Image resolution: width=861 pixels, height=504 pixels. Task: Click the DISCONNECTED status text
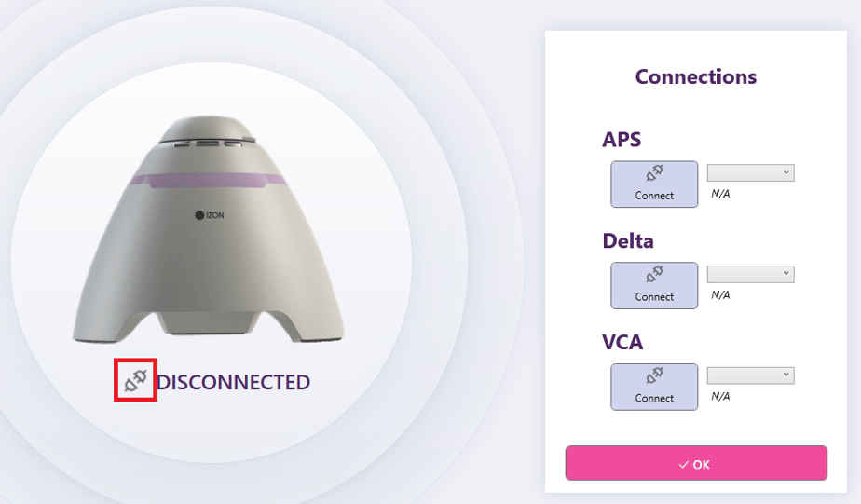click(x=233, y=382)
